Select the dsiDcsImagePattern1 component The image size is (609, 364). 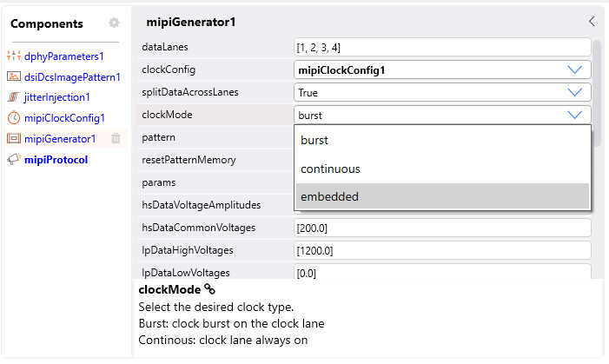[72, 76]
